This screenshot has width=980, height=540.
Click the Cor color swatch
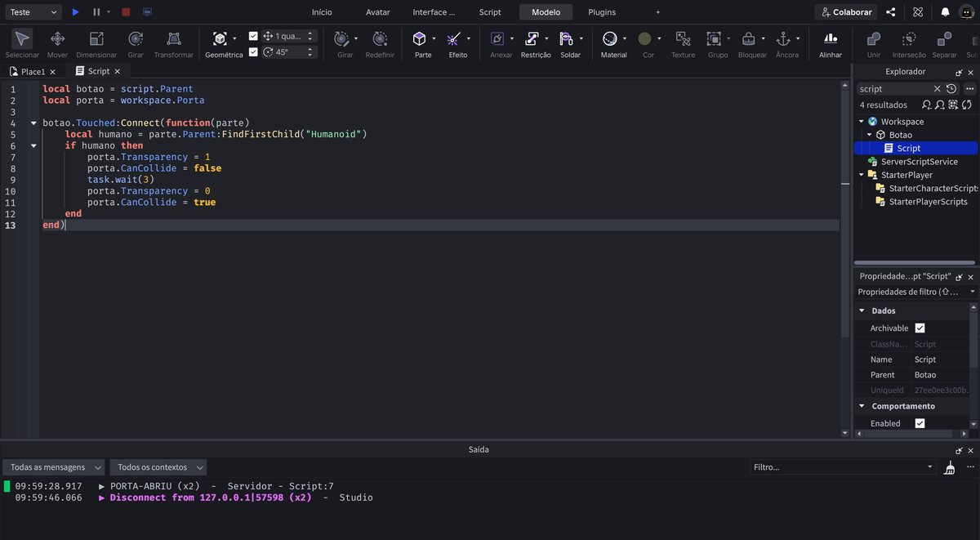[x=644, y=38]
